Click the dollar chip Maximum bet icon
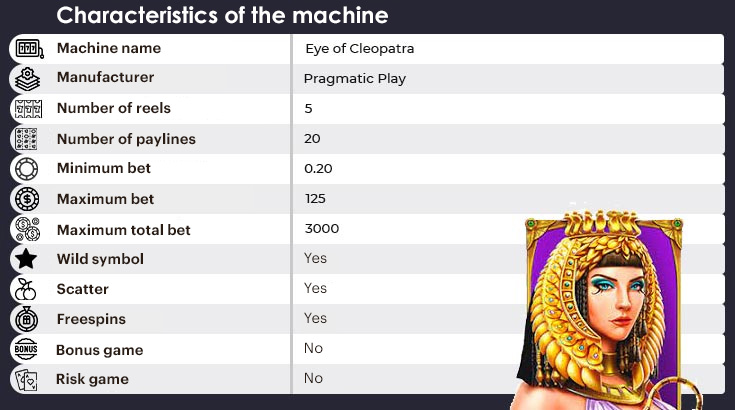Image resolution: width=735 pixels, height=410 pixels. 27,199
